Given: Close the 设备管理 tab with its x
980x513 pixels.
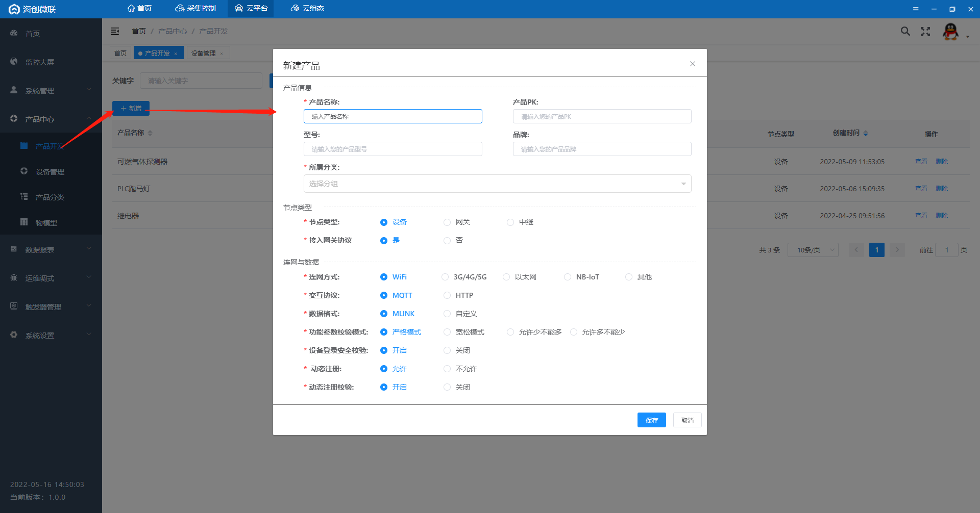Looking at the screenshot, I should tap(222, 54).
